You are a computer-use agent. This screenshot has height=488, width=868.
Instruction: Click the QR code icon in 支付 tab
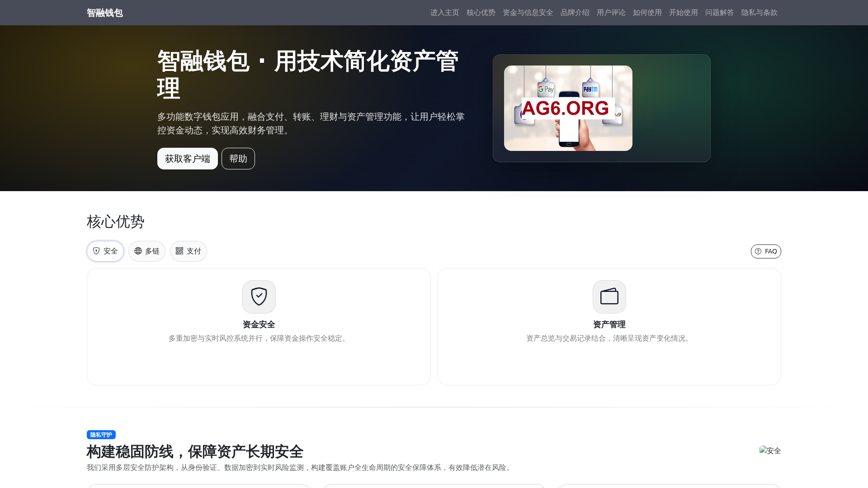pos(179,251)
